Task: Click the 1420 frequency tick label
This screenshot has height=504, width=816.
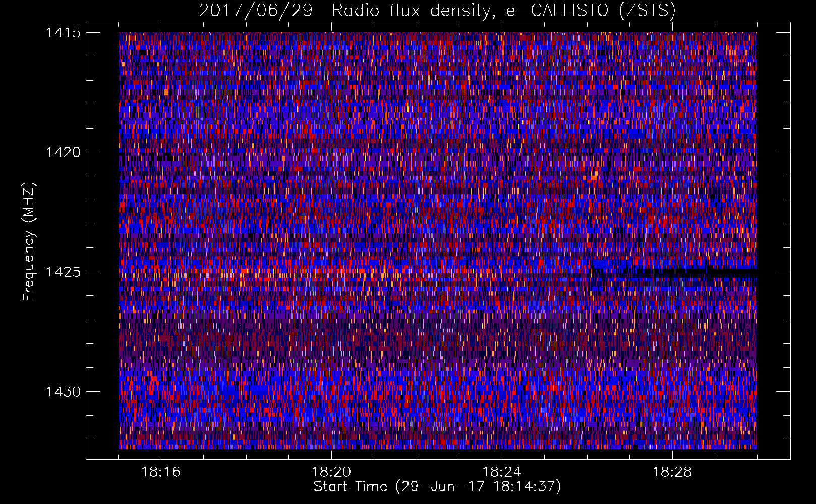Action: [x=63, y=152]
